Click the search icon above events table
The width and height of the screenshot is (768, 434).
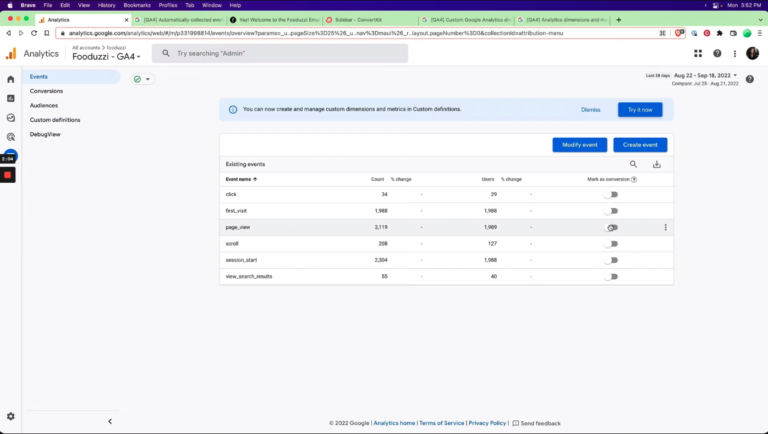[x=633, y=164]
